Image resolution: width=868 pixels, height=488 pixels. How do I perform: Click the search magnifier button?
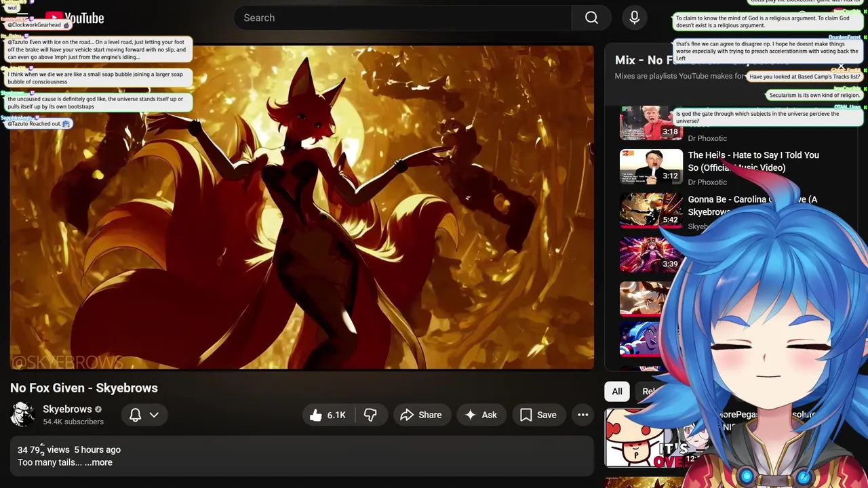(x=591, y=18)
